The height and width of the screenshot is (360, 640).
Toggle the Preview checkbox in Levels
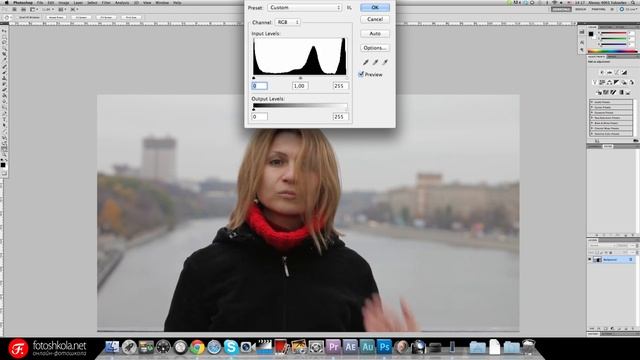[x=361, y=74]
